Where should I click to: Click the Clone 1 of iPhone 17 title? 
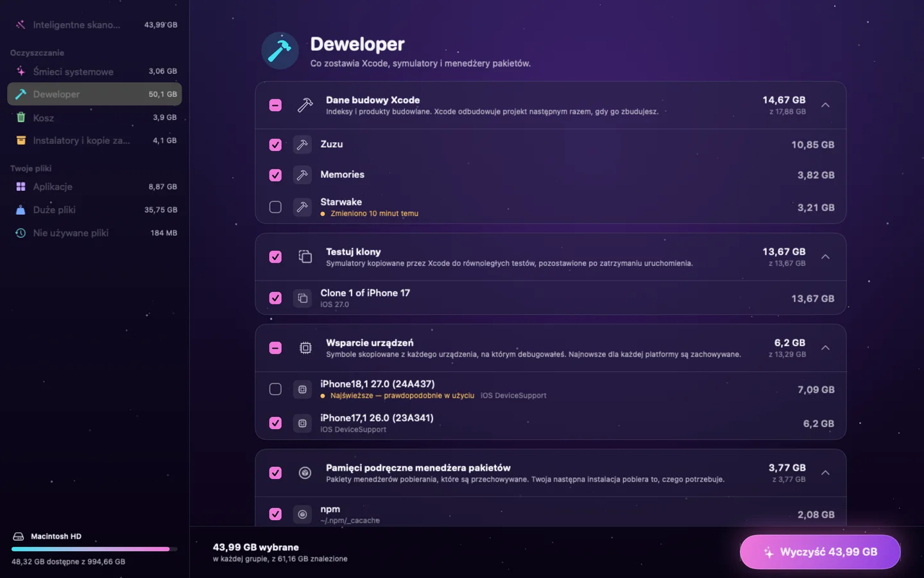[x=365, y=293]
